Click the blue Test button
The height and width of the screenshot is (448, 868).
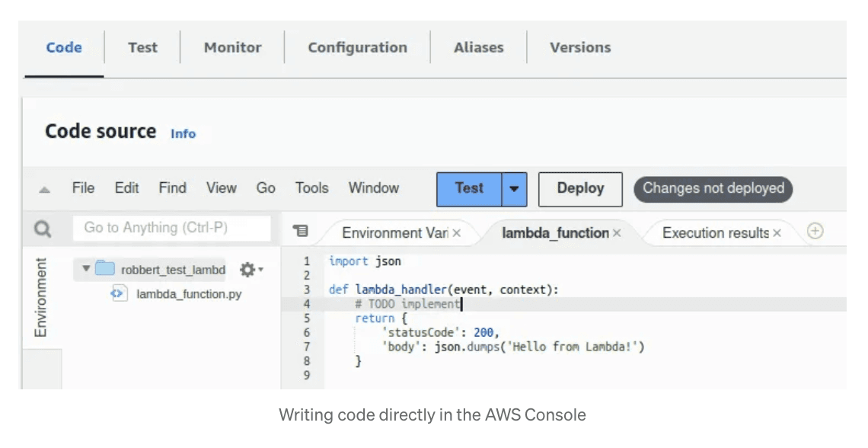470,189
